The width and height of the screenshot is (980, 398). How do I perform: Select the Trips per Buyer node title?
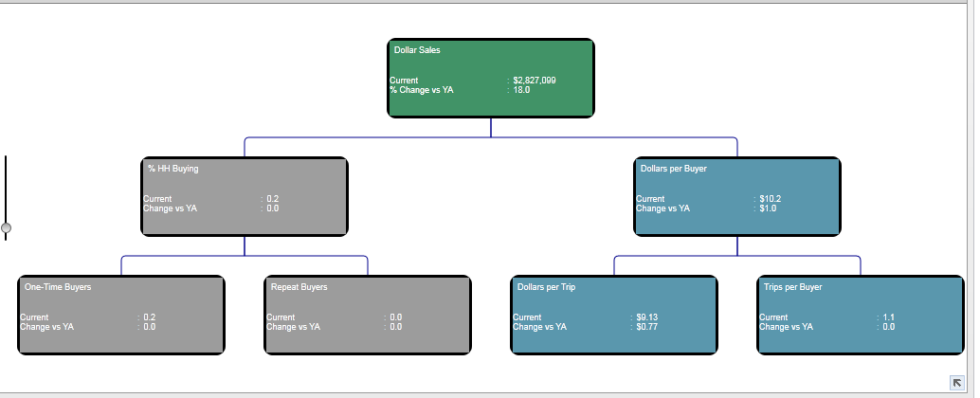pos(792,287)
